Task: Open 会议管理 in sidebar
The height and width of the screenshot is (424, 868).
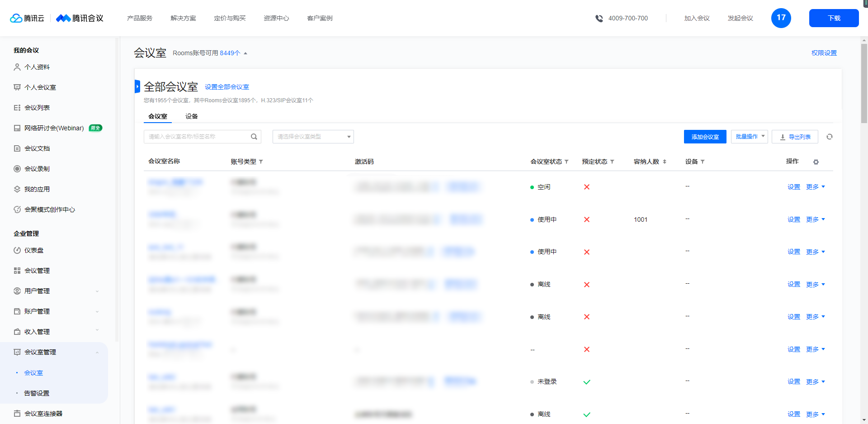Action: coord(37,271)
